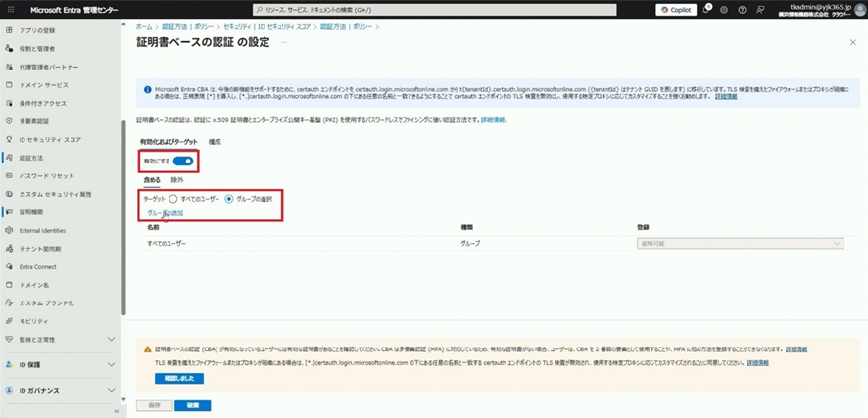Click the グループの追加 link
Viewport: 868px width, 418px height.
tap(165, 213)
